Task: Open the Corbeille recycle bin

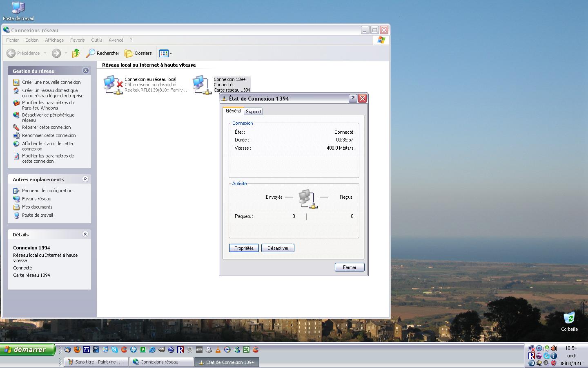Action: point(569,319)
